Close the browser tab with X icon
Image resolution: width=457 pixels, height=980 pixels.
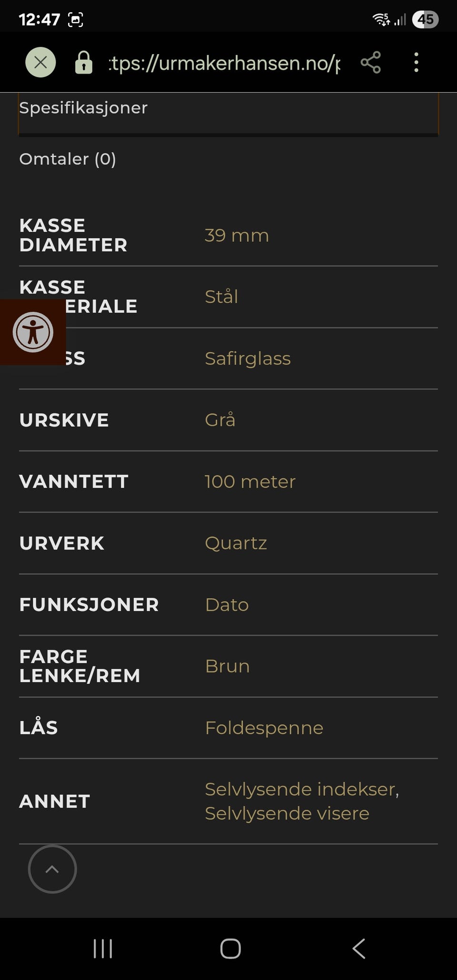(x=40, y=62)
